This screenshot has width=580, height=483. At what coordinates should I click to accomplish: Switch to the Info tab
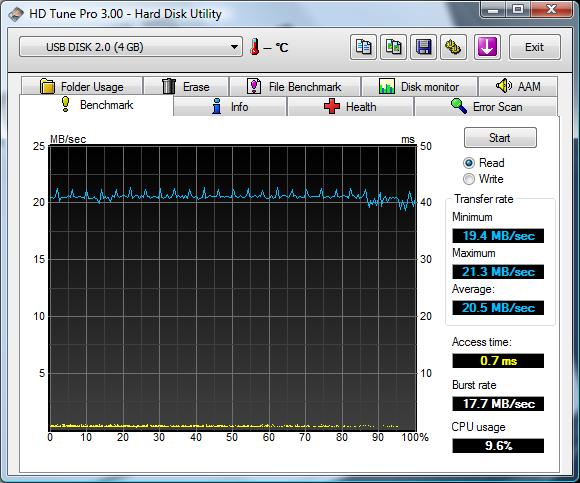[230, 107]
